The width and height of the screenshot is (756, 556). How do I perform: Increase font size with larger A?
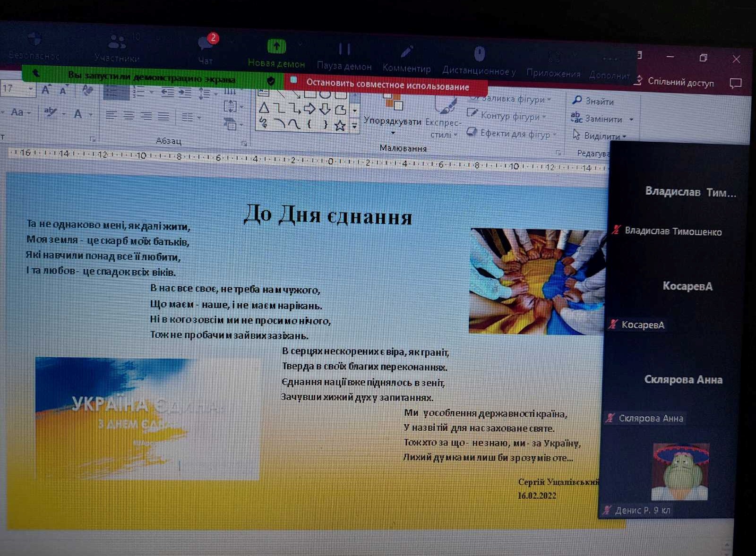pyautogui.click(x=46, y=89)
